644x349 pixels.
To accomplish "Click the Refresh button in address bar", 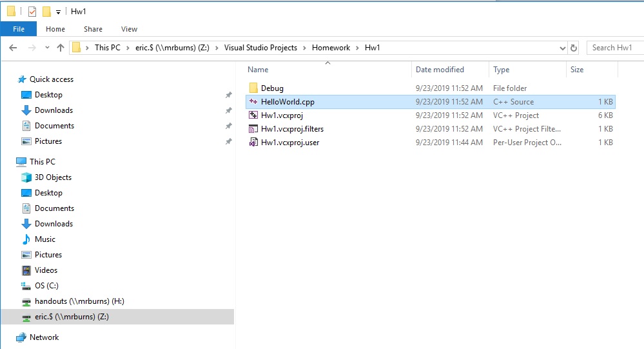I will tap(574, 48).
